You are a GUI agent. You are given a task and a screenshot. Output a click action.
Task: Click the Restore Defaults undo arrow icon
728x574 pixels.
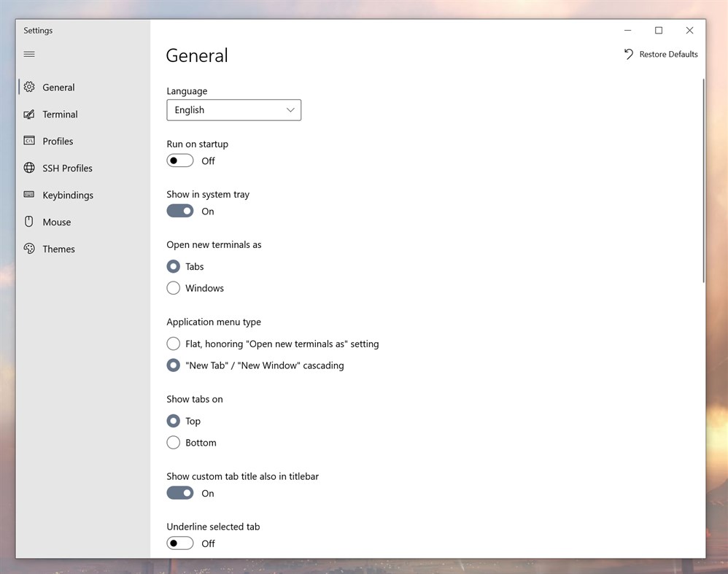coord(628,54)
